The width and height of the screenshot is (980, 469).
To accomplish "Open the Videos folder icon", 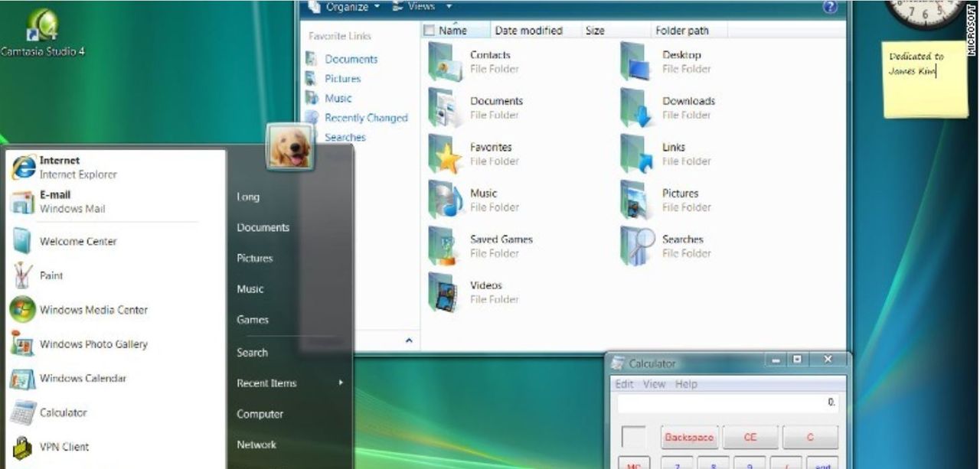I will pos(444,292).
